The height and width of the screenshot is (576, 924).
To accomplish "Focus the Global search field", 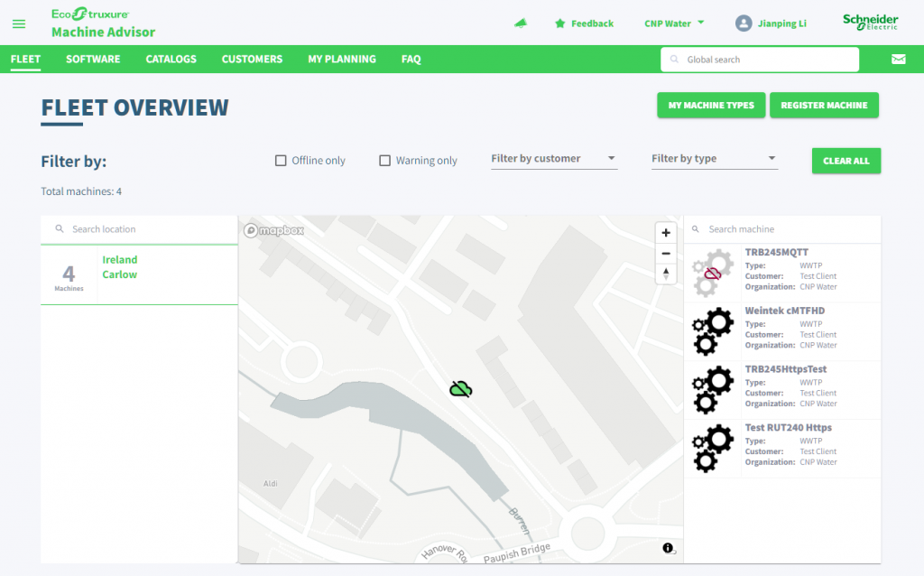I will pos(760,60).
